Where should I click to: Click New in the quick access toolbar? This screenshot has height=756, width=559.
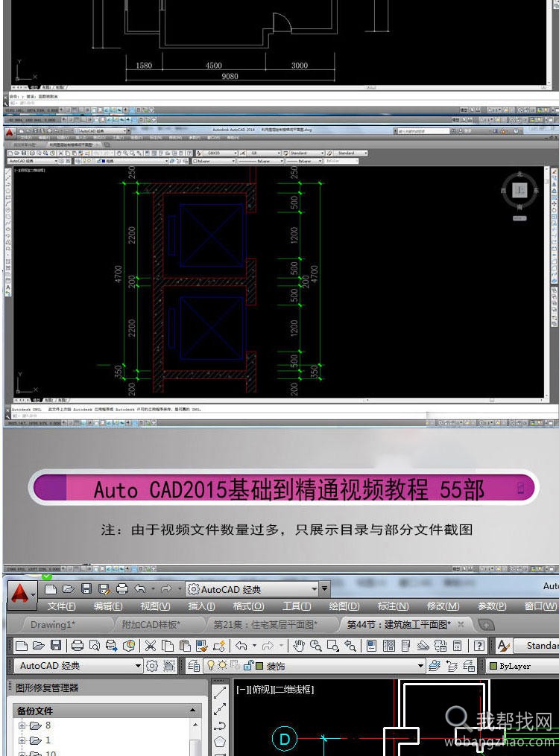coord(51,588)
